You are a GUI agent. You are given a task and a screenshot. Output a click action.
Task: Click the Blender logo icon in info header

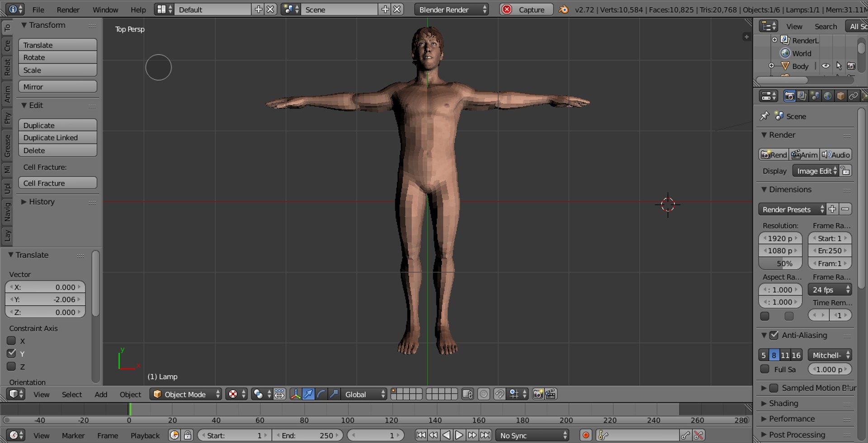coord(563,9)
